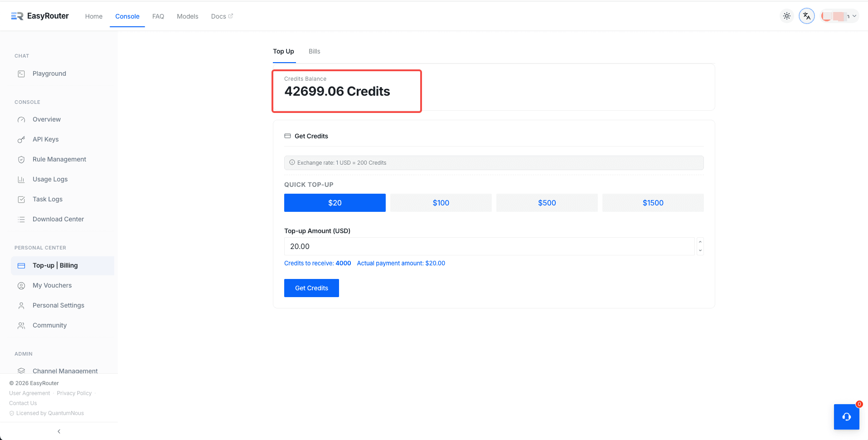Click the Download Center list icon

click(x=21, y=220)
